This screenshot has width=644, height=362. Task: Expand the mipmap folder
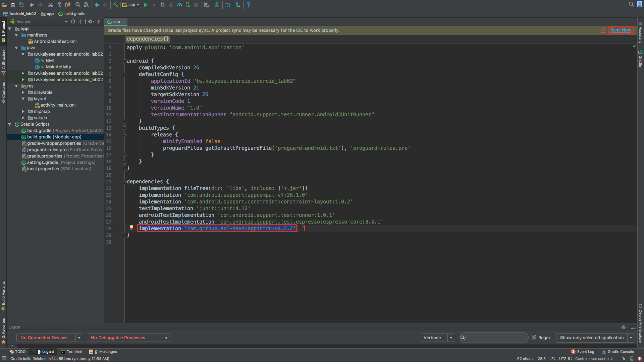[x=23, y=111]
